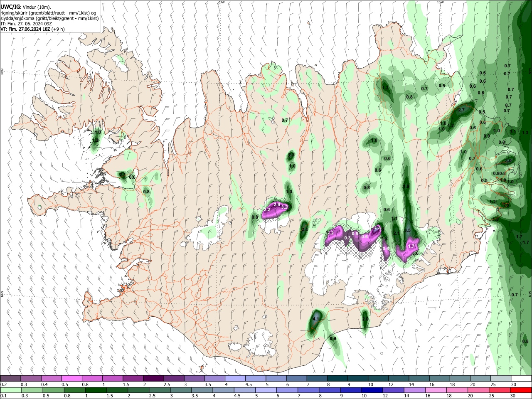Pick the bright pink top-row swatch above 0.5
Screen dimensions: 532x399
point(71,379)
